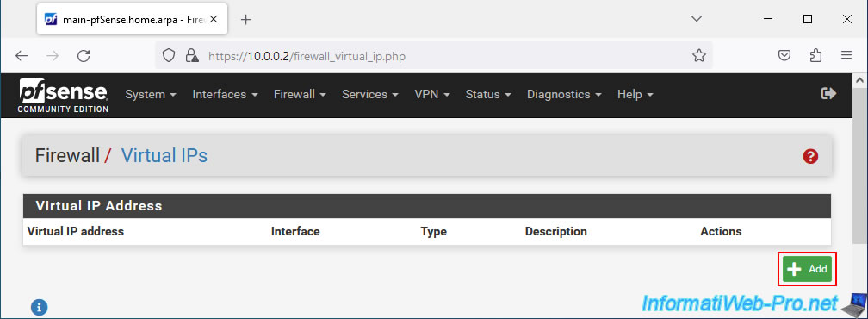The image size is (868, 319).
Task: Click the logout arrow icon
Action: (828, 94)
